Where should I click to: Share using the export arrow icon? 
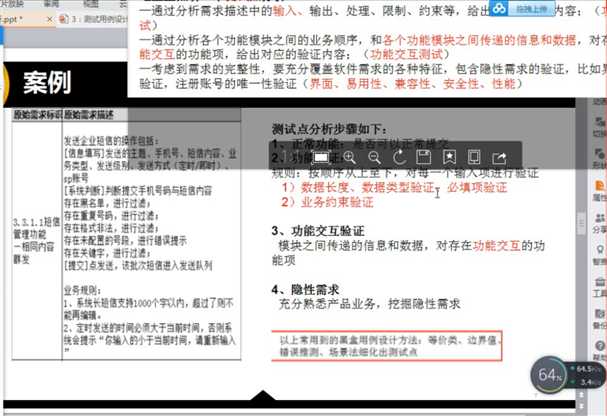499,157
